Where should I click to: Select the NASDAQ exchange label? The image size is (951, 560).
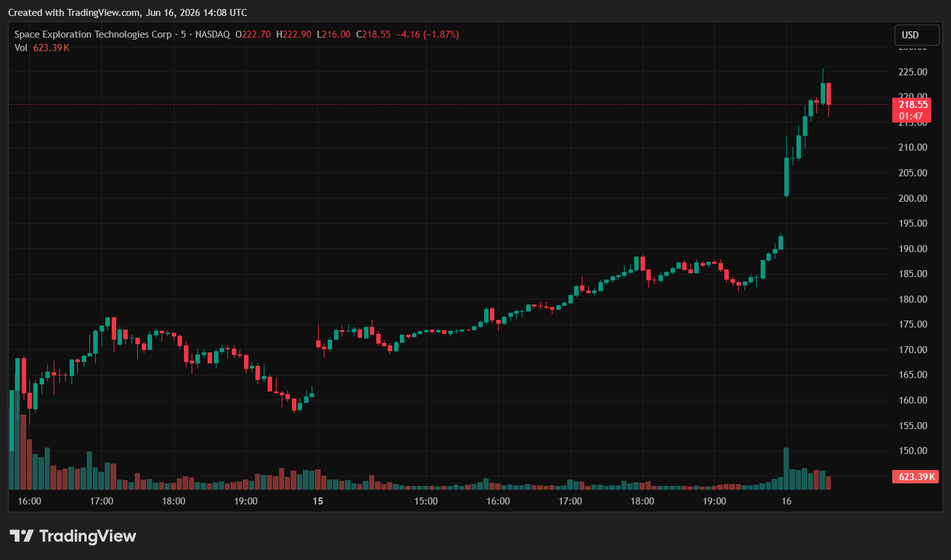[213, 34]
